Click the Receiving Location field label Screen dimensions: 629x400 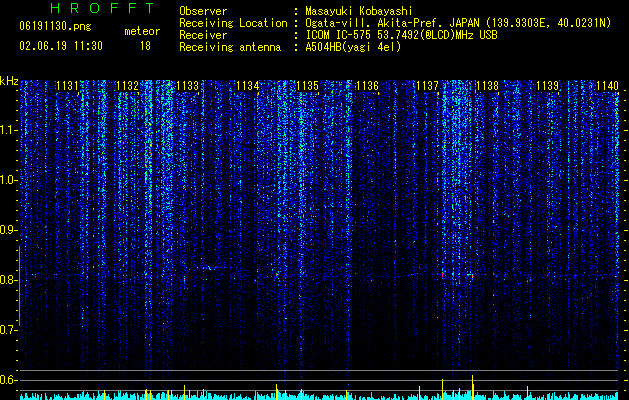[233, 23]
